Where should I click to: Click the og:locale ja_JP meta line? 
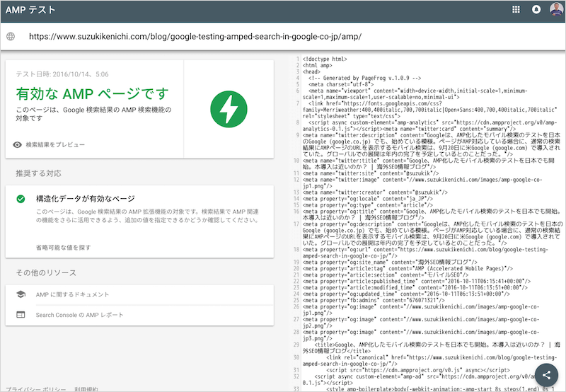(368, 199)
